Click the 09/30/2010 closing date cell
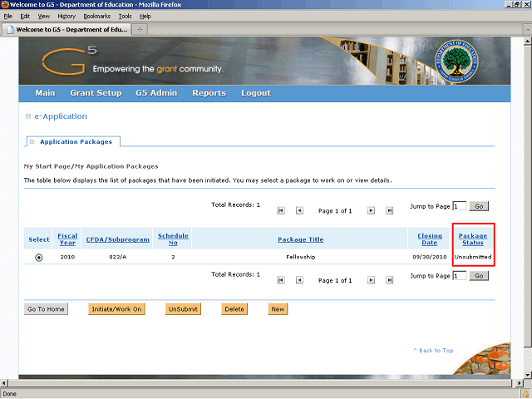Viewport: 532px width, 399px height. click(x=430, y=257)
